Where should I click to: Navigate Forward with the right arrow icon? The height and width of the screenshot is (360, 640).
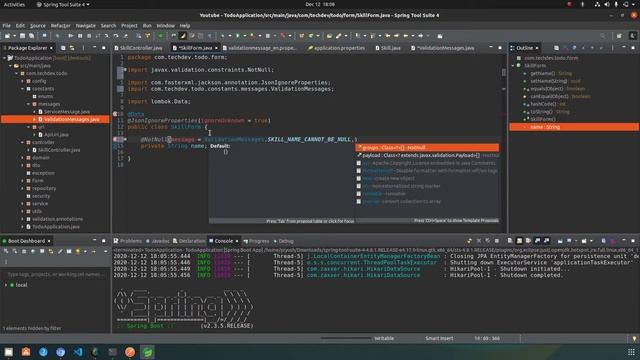tap(420, 36)
